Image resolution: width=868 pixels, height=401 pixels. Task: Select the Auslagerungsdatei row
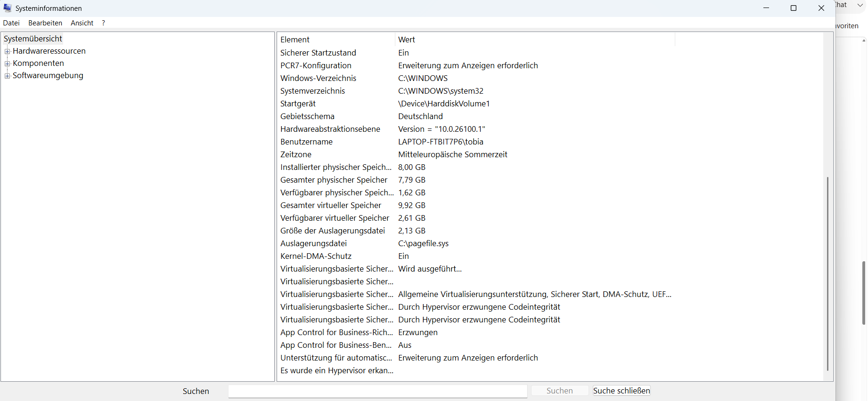coord(476,243)
